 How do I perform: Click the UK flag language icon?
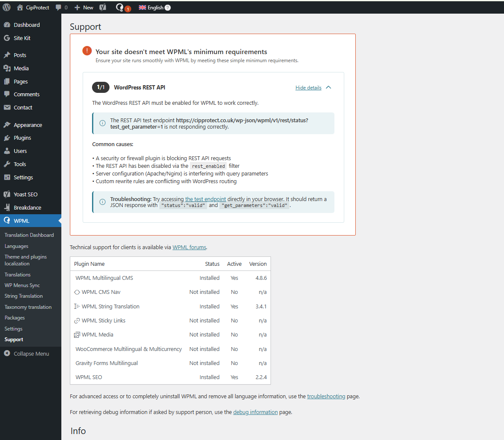click(x=142, y=7)
